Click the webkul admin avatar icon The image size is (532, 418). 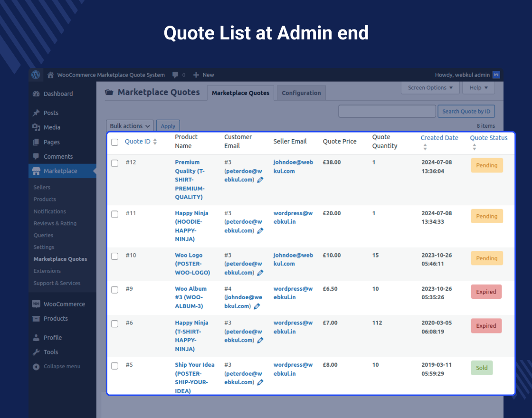tap(496, 75)
